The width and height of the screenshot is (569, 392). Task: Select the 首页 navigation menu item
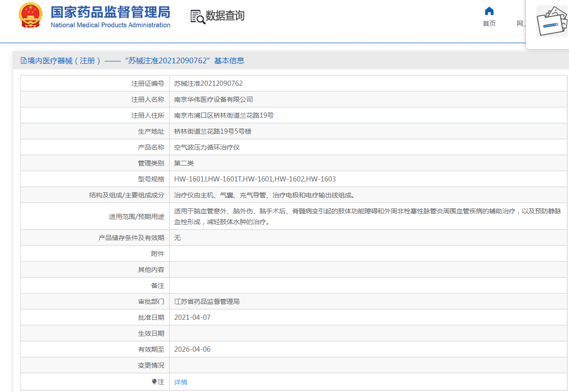[489, 23]
